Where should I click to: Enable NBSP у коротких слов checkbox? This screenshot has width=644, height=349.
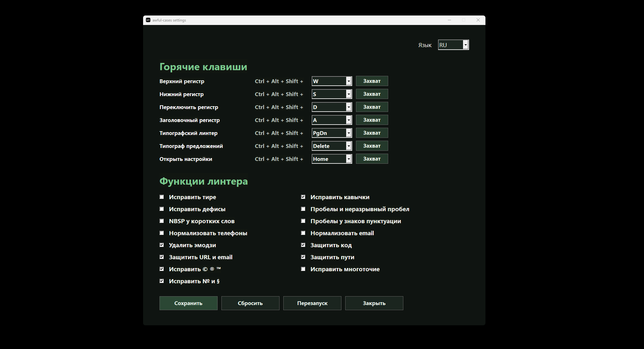(x=162, y=221)
